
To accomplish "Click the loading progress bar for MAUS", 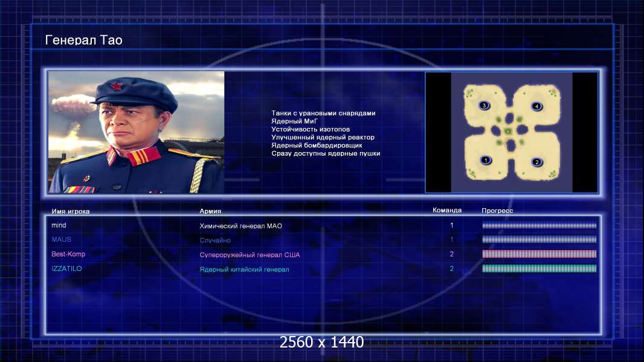I will click(x=539, y=240).
